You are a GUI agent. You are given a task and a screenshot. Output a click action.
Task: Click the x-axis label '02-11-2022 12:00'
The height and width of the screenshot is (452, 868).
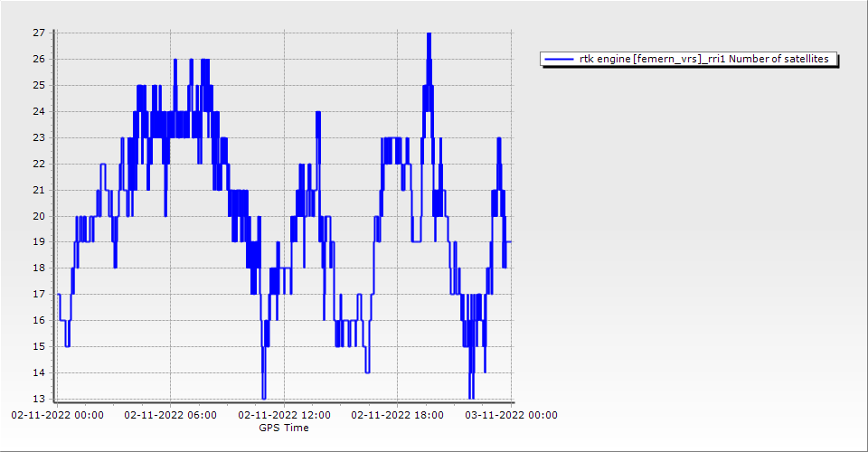(284, 416)
